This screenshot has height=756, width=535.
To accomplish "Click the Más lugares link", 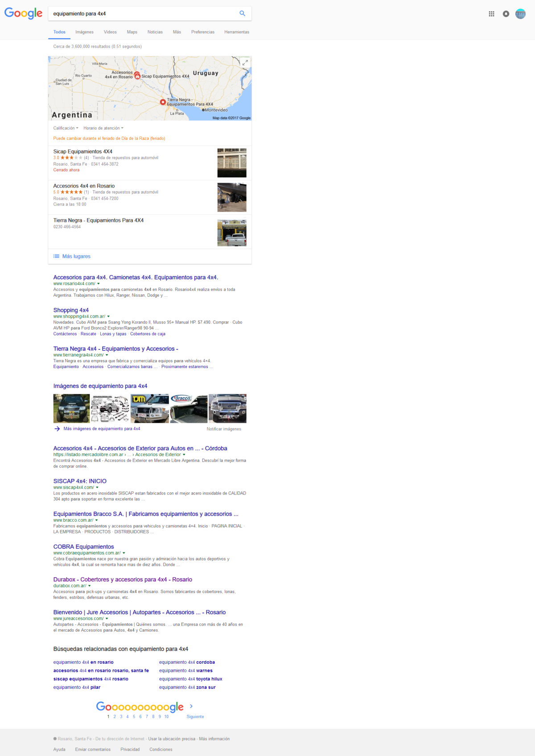I will pyautogui.click(x=76, y=256).
